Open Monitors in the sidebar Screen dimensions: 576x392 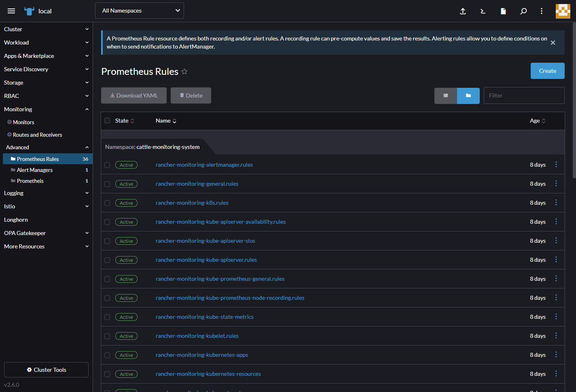pos(23,122)
